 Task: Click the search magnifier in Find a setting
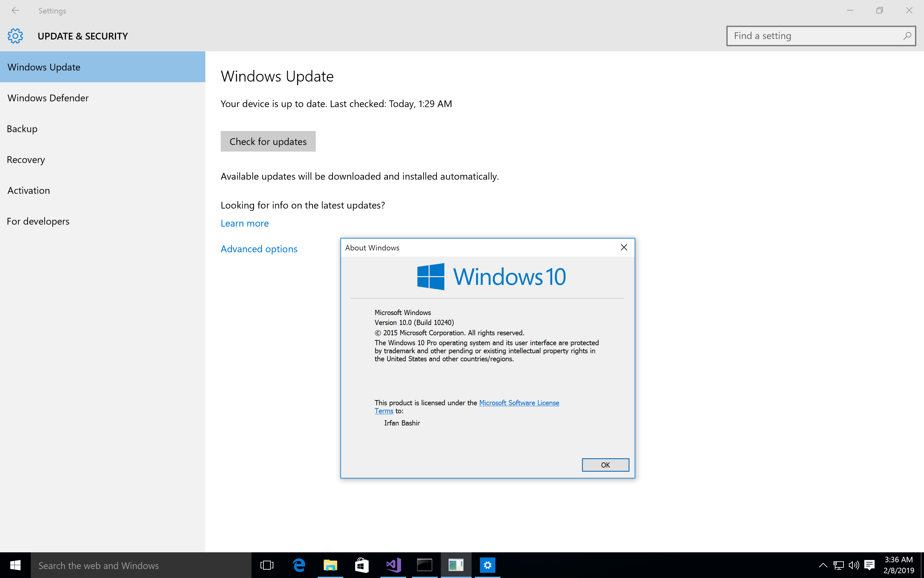pyautogui.click(x=907, y=36)
